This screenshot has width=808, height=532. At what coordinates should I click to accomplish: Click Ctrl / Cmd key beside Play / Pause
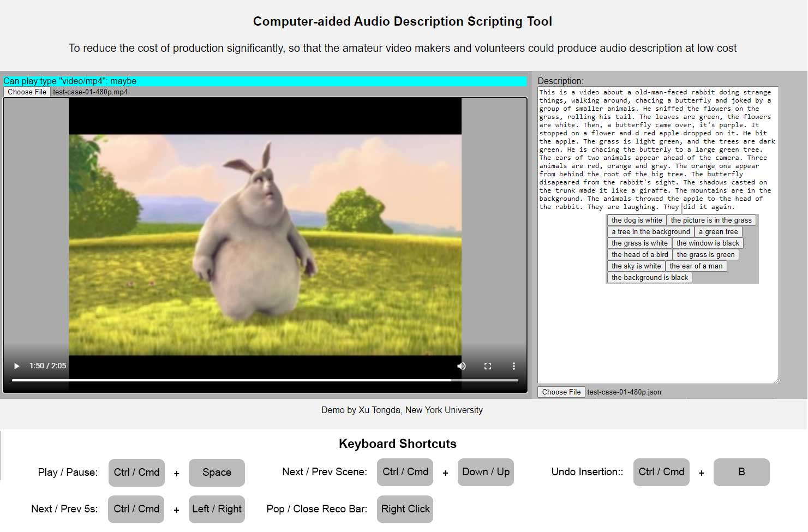[x=136, y=473]
